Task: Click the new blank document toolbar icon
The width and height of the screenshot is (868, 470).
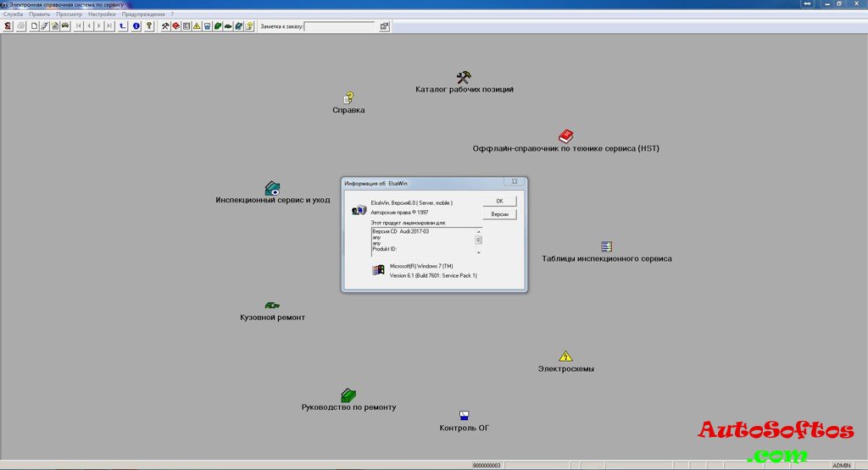Action: pyautogui.click(x=34, y=26)
